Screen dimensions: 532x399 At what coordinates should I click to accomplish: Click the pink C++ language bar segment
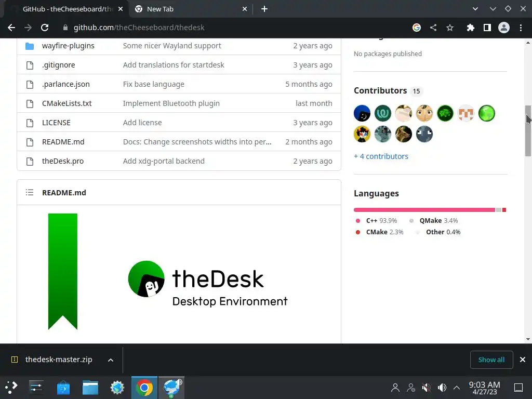[x=424, y=210]
